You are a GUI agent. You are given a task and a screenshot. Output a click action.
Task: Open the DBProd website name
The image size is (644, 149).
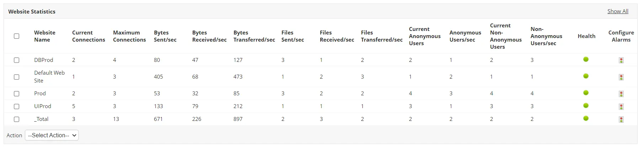click(x=43, y=60)
